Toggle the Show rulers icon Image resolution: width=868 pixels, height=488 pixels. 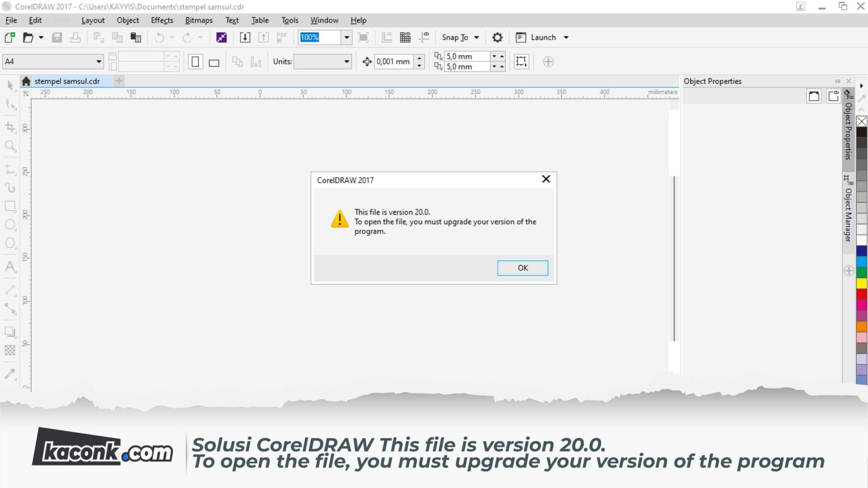click(387, 37)
